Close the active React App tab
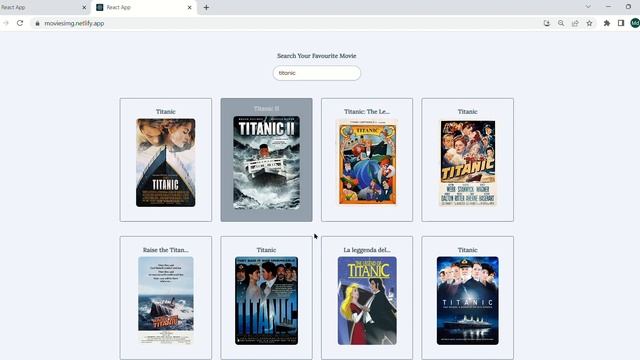 pyautogui.click(x=189, y=7)
